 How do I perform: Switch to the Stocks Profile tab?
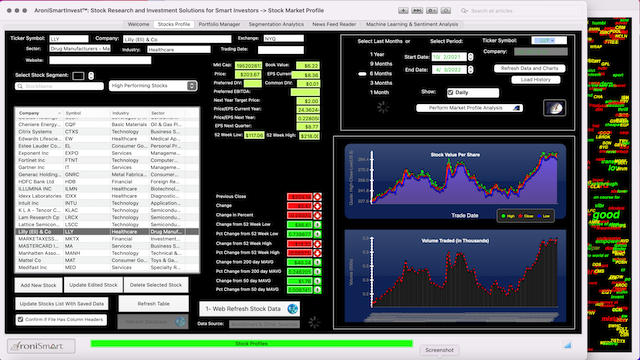pos(174,24)
